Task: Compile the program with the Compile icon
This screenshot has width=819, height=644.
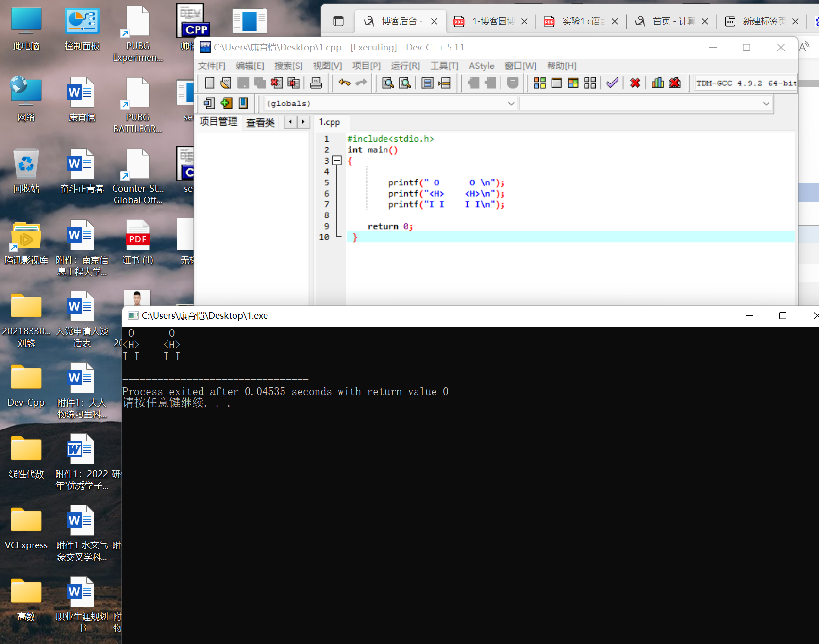Action: pyautogui.click(x=539, y=83)
